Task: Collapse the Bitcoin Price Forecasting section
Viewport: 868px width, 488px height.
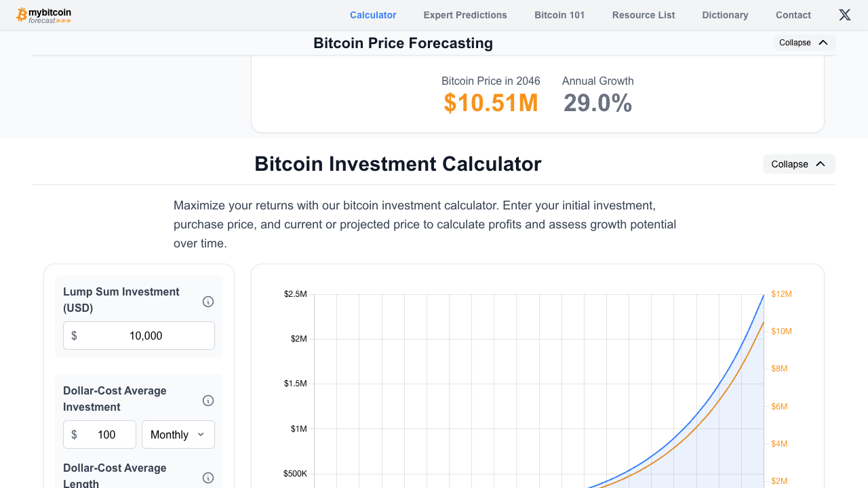Action: (804, 42)
